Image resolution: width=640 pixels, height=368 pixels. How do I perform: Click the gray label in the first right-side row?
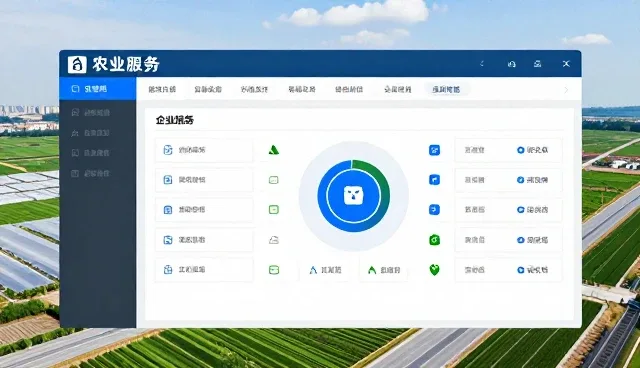pyautogui.click(x=474, y=150)
